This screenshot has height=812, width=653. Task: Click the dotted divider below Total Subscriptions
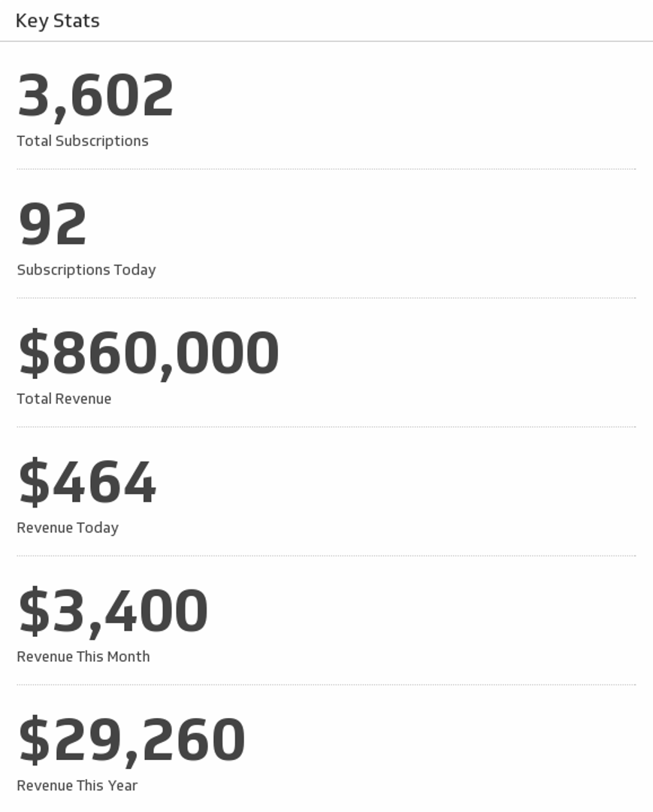326,169
